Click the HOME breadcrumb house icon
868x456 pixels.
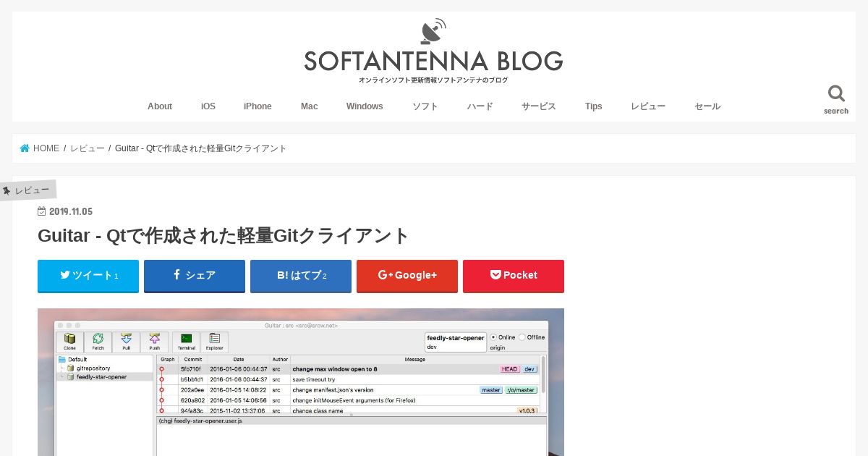pos(25,148)
